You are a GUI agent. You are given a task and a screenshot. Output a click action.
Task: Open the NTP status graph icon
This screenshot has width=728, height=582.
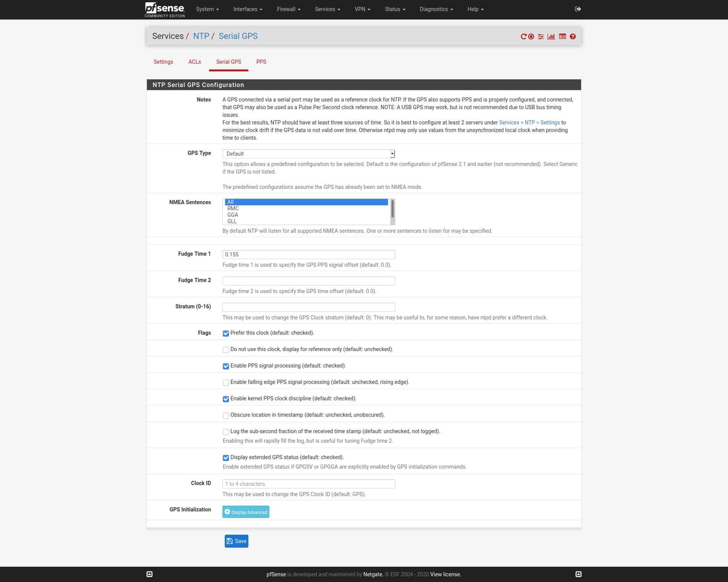[x=551, y=37]
